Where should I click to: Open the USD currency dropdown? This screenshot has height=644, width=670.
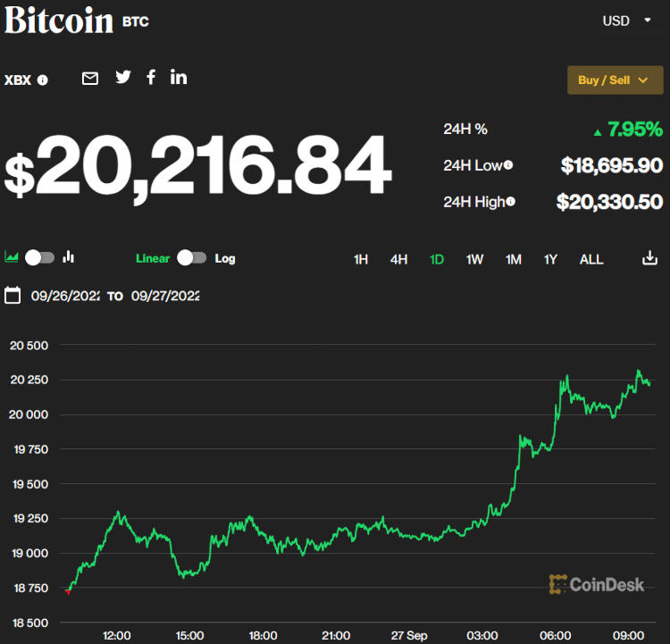626,21
